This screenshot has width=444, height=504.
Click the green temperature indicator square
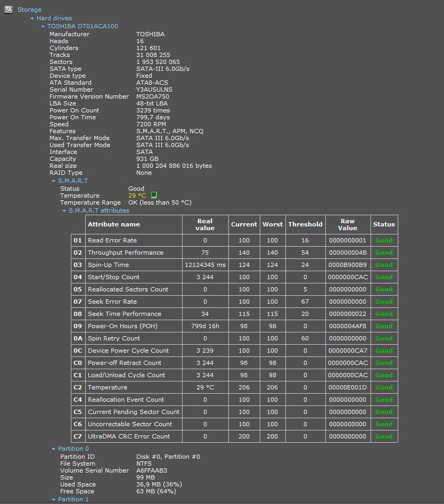[x=154, y=195]
